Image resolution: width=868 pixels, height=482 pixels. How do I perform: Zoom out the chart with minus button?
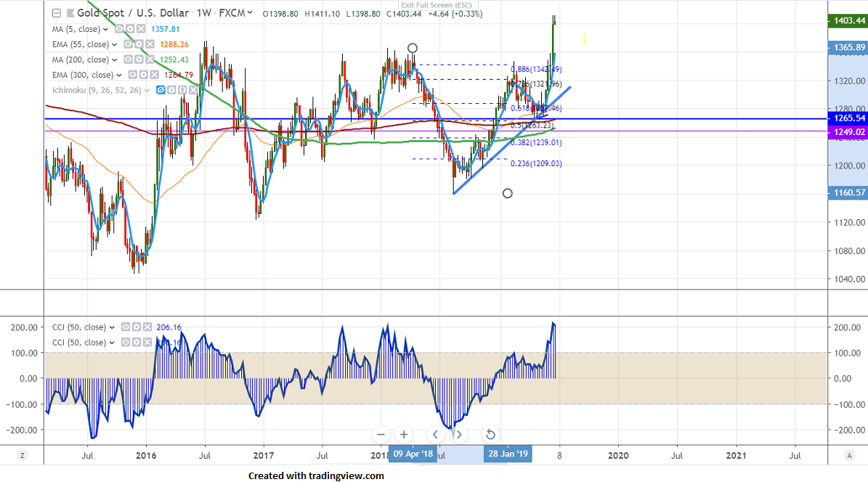(381, 435)
